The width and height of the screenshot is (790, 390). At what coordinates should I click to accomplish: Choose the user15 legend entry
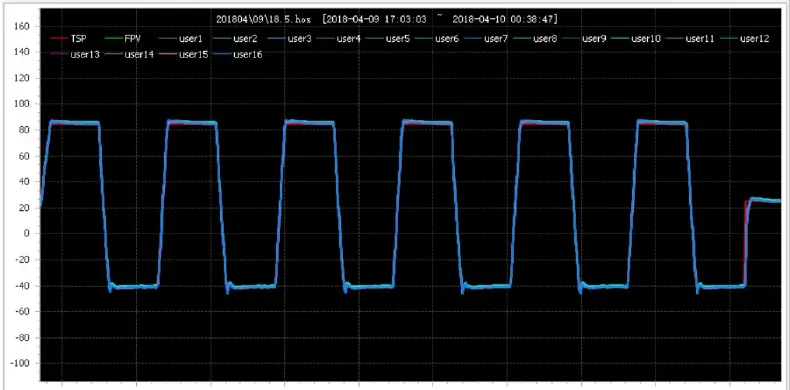click(x=183, y=54)
